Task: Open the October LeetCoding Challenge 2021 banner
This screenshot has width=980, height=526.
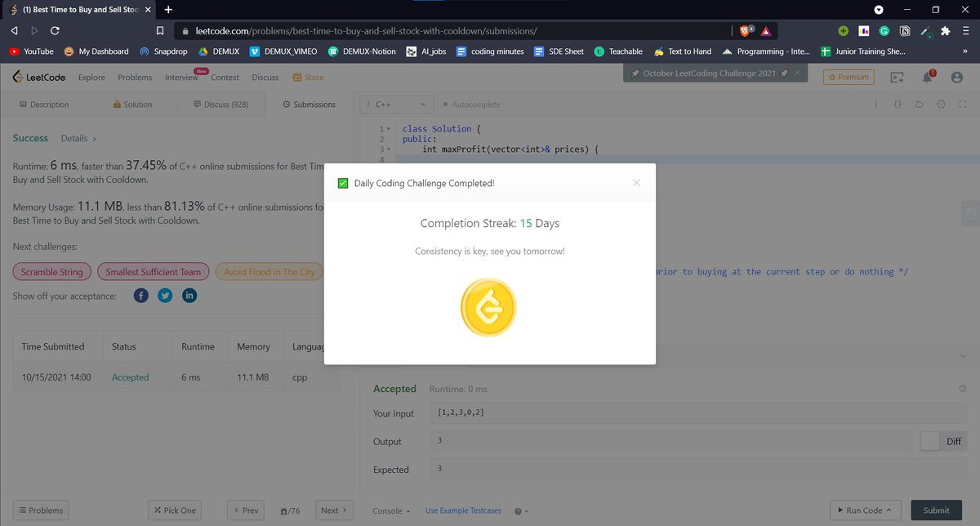Action: click(x=709, y=74)
